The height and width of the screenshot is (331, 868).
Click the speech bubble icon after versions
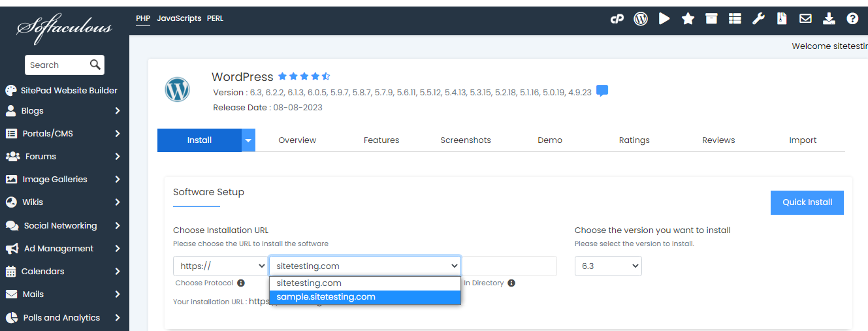[x=602, y=91]
